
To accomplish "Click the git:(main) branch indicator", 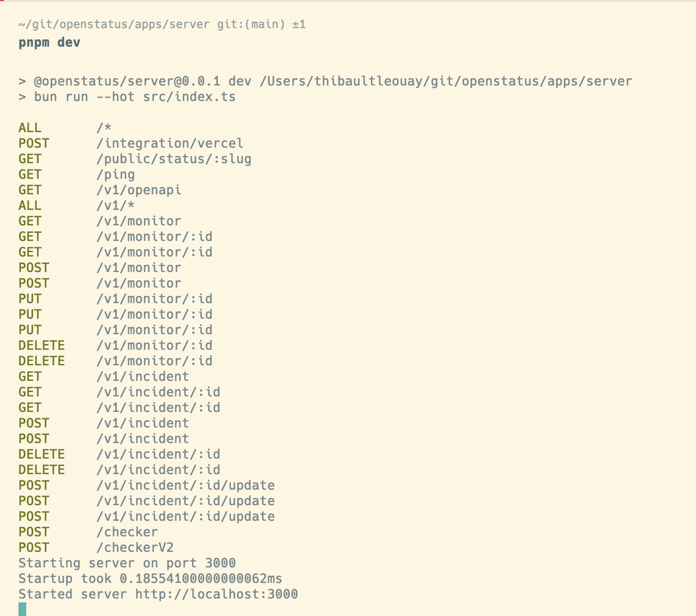I will coord(251,24).
